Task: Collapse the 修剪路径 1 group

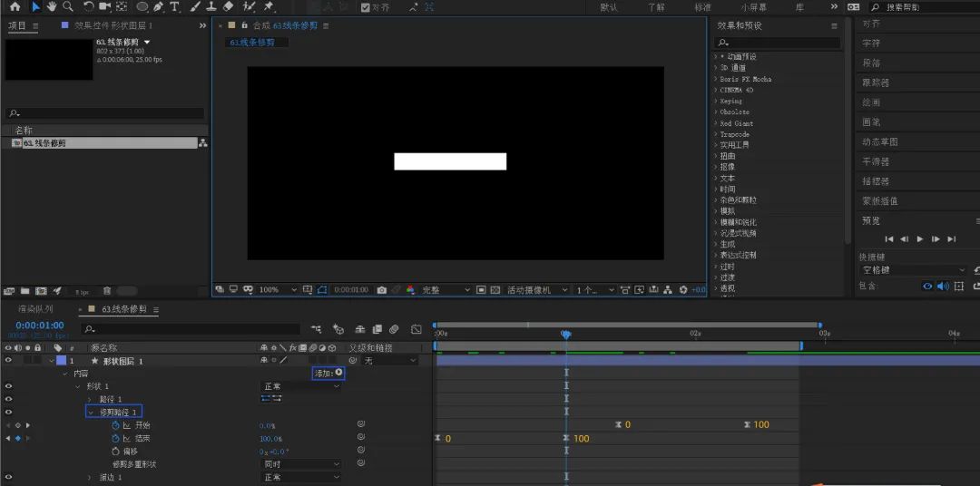Action: pyautogui.click(x=91, y=413)
